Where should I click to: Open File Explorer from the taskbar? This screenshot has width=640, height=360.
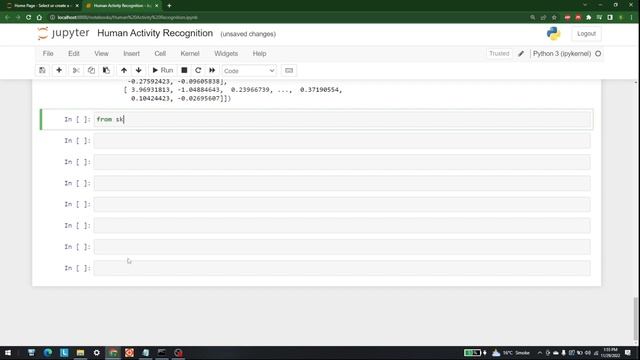point(80,353)
